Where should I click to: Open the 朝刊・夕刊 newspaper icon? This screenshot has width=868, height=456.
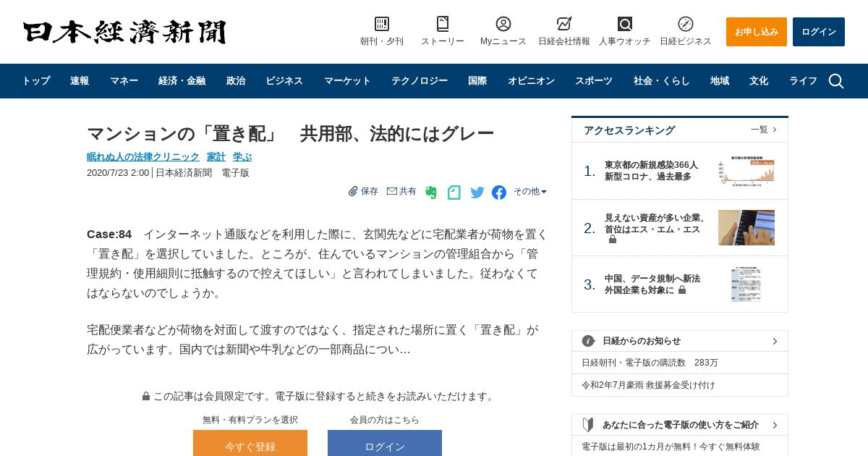pos(382,24)
